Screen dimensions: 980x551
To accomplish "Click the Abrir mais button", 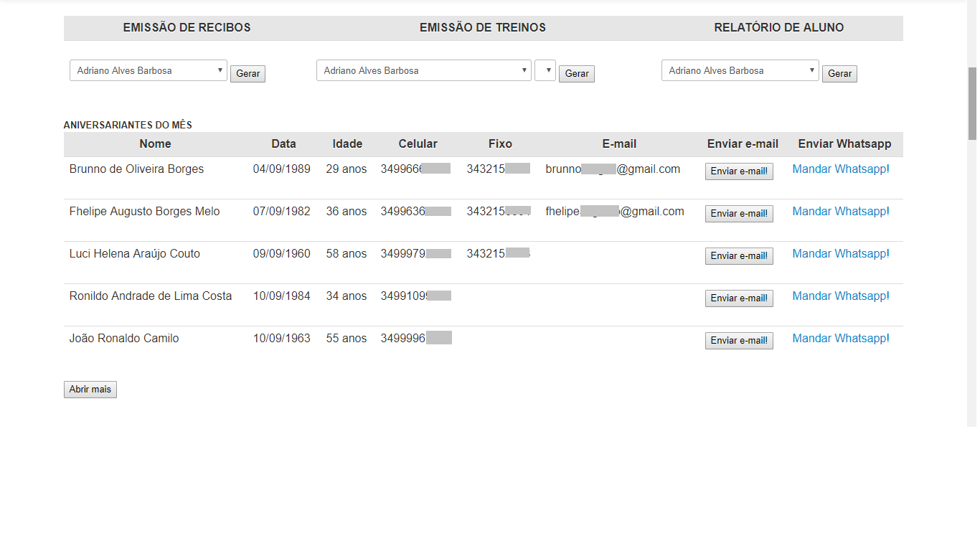I will (x=90, y=390).
